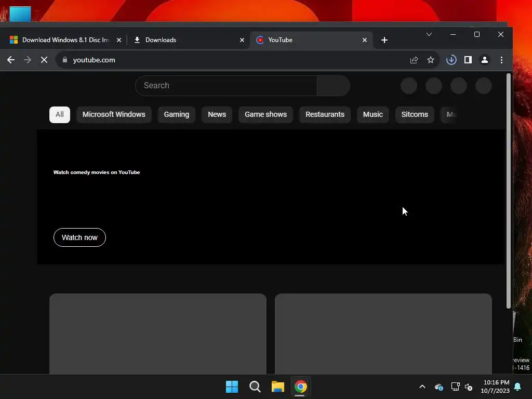The height and width of the screenshot is (399, 532).
Task: Select the Music filter chip
Action: click(x=373, y=115)
